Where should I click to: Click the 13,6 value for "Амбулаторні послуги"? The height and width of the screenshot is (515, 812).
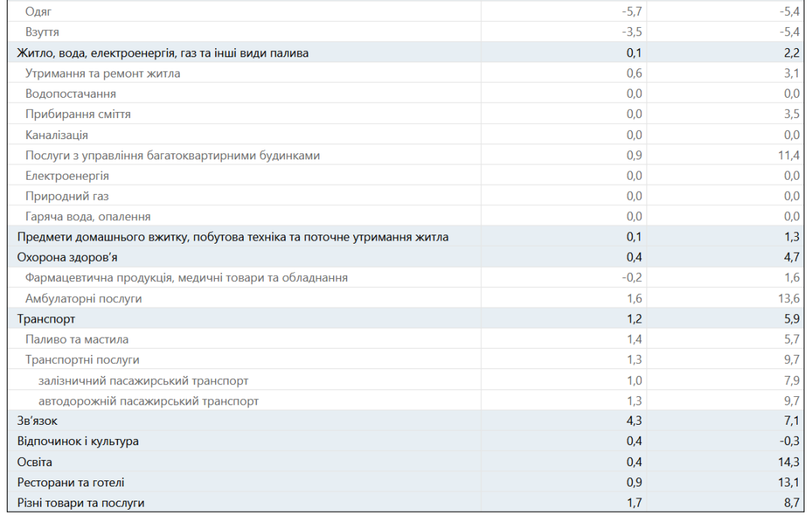coord(788,298)
